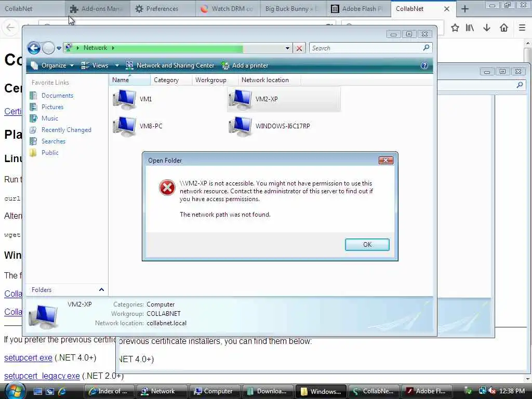
Task: Open the Organize menu
Action: [52, 65]
